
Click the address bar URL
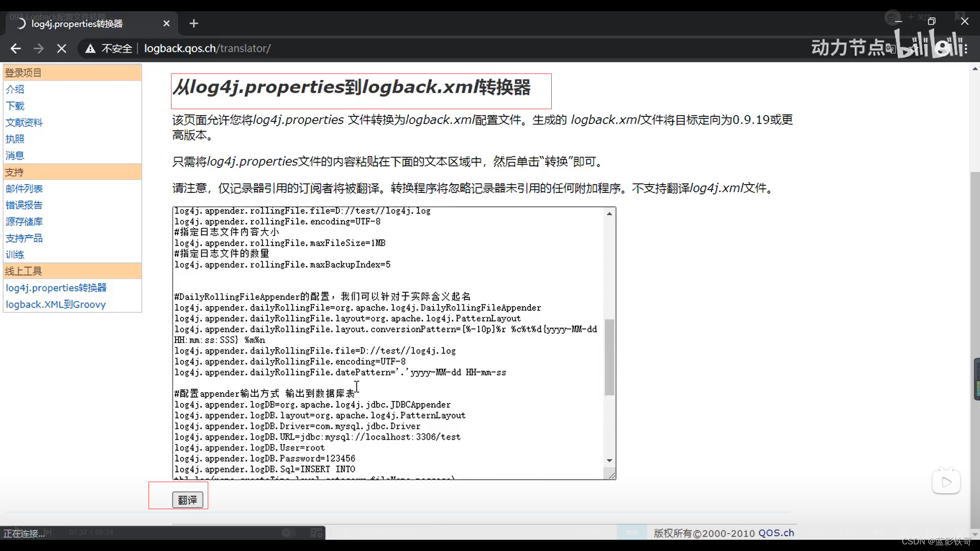coord(207,48)
